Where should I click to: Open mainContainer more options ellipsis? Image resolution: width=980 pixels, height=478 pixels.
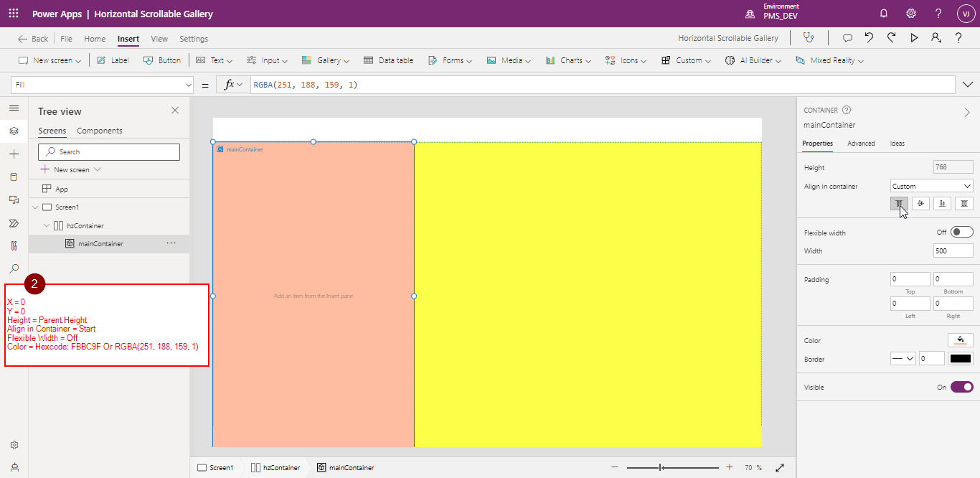[171, 243]
